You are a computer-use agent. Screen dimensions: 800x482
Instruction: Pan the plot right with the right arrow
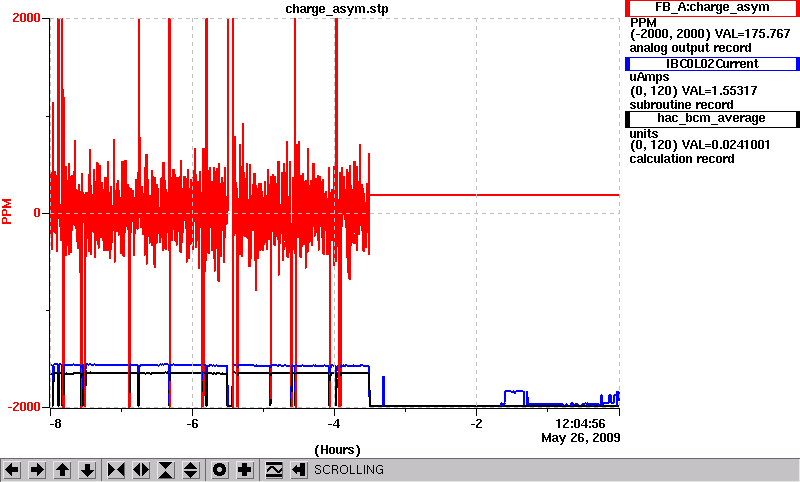37,470
